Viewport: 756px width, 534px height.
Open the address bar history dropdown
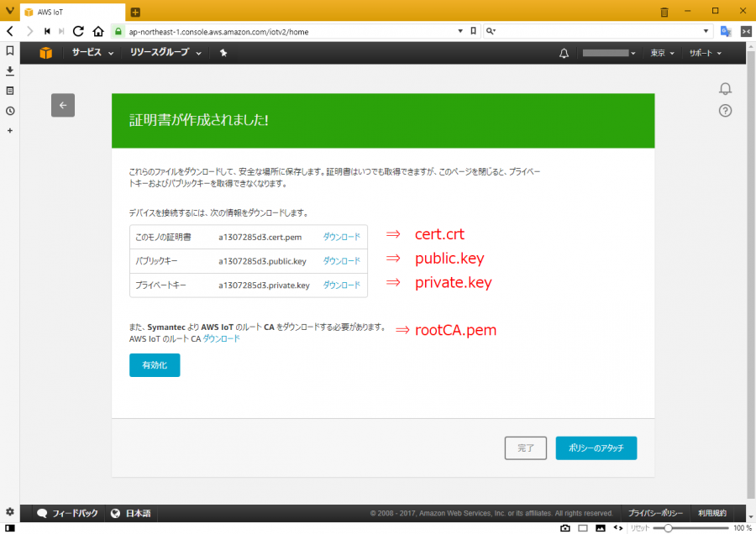[x=460, y=31]
